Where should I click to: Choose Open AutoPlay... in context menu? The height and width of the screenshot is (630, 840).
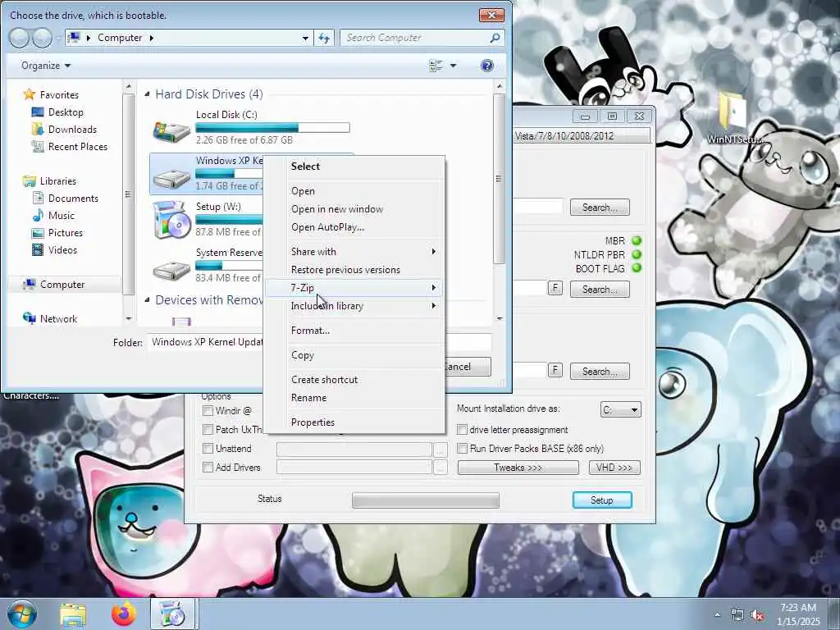click(x=354, y=227)
